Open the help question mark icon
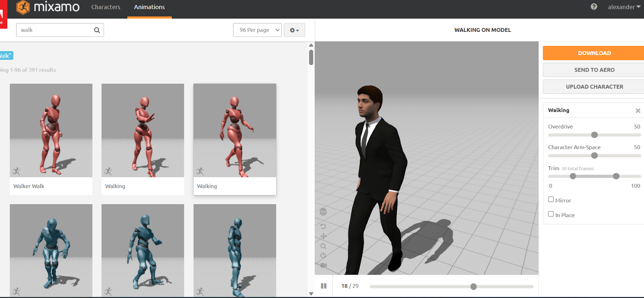The height and width of the screenshot is (298, 644). tap(594, 6)
